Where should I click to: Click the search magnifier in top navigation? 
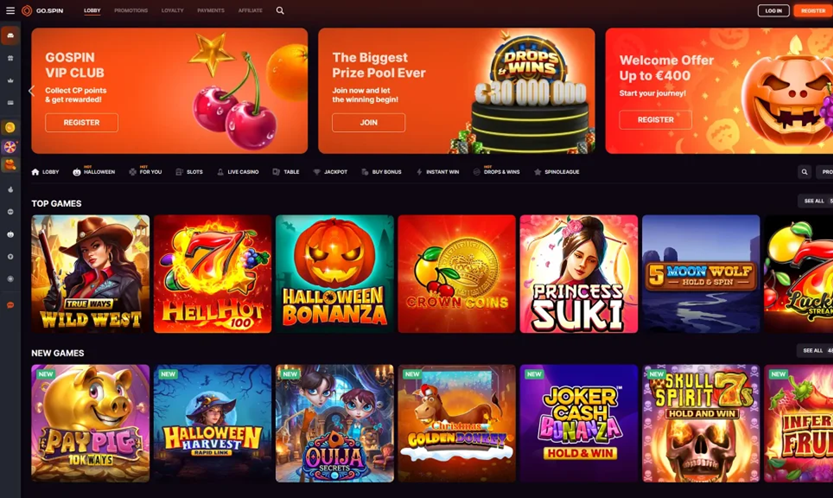pos(280,11)
